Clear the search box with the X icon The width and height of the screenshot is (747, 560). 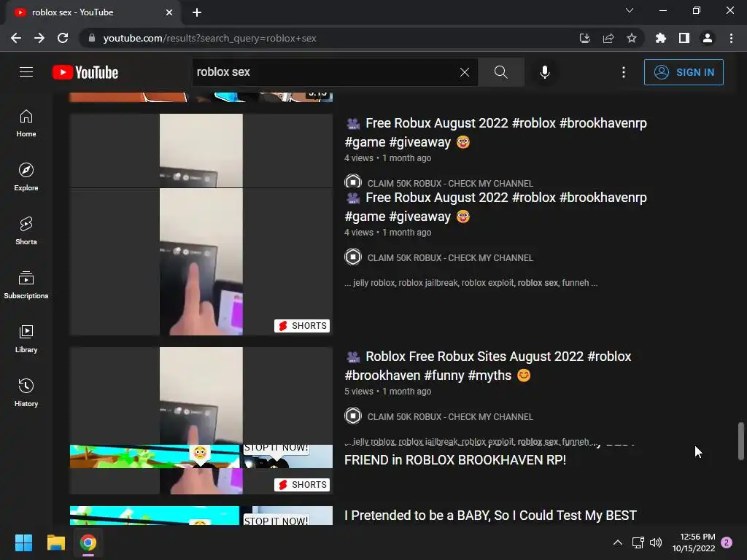click(465, 72)
